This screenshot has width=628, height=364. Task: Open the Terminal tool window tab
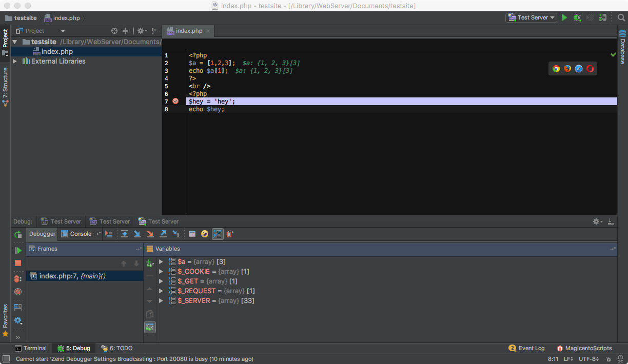(x=30, y=348)
